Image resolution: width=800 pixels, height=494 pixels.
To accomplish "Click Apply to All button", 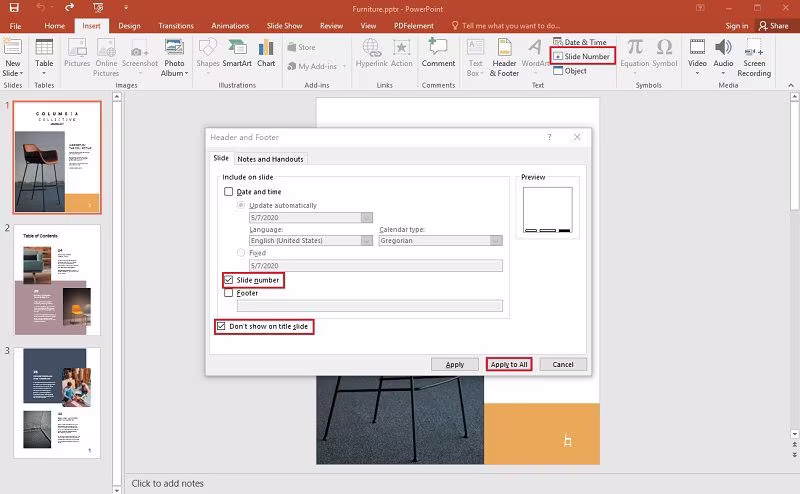I will [509, 364].
